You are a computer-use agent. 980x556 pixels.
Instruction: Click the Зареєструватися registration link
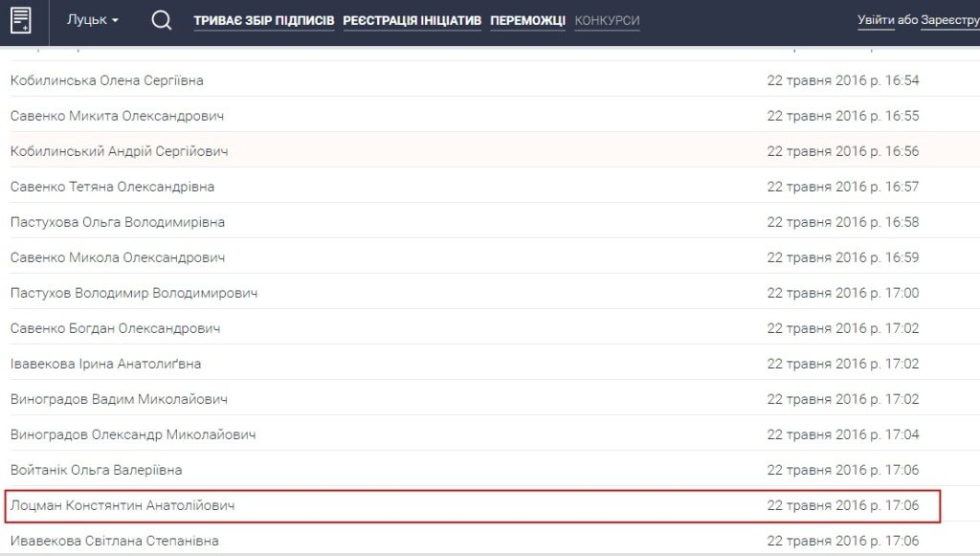pos(949,20)
